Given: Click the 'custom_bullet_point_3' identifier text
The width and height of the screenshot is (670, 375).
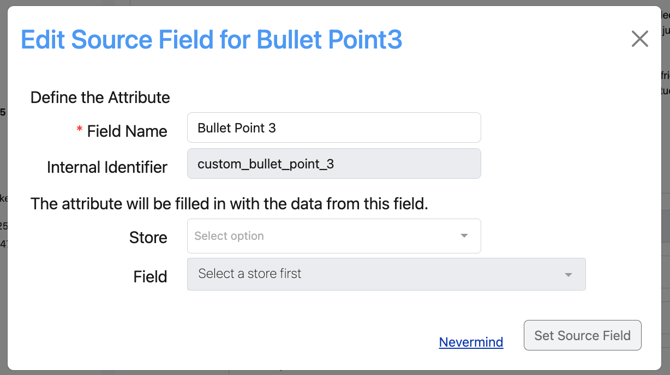Looking at the screenshot, I should (x=266, y=164).
